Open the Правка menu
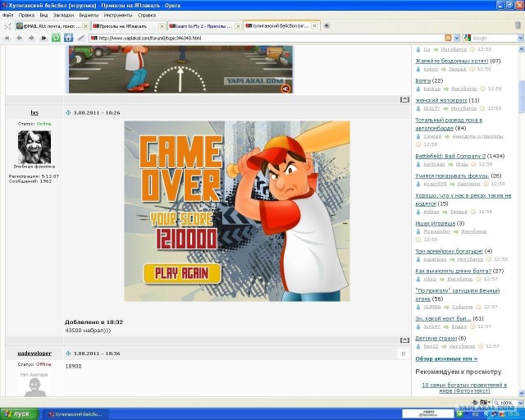 coord(26,15)
